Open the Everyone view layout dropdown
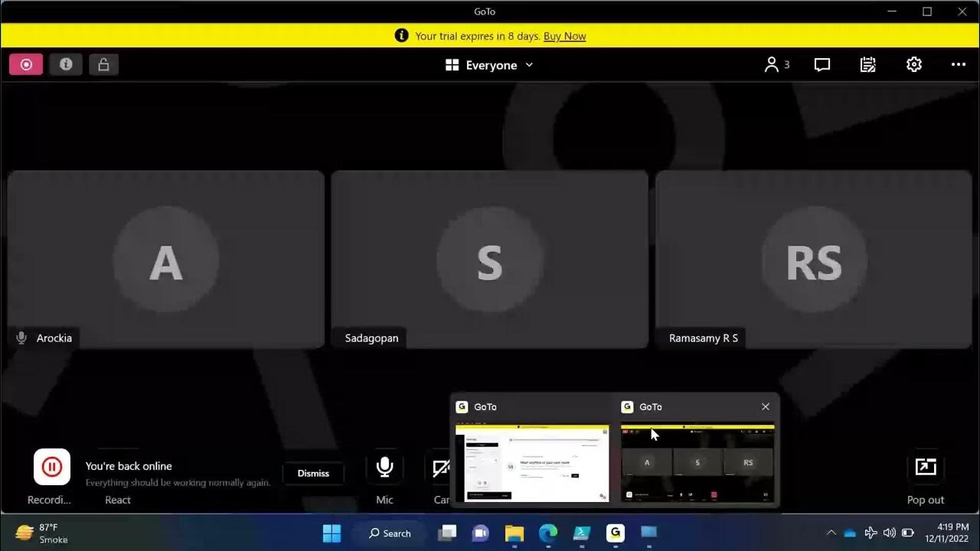The height and width of the screenshot is (551, 980). [489, 65]
